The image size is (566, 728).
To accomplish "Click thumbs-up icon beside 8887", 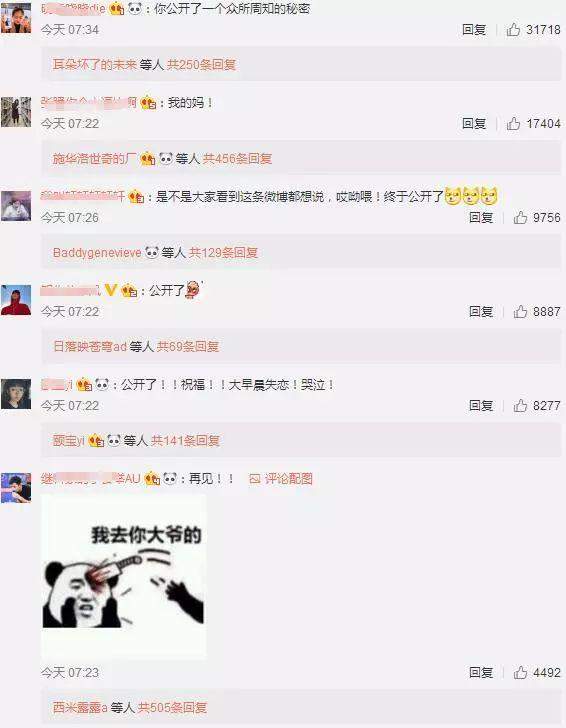I will click(520, 311).
